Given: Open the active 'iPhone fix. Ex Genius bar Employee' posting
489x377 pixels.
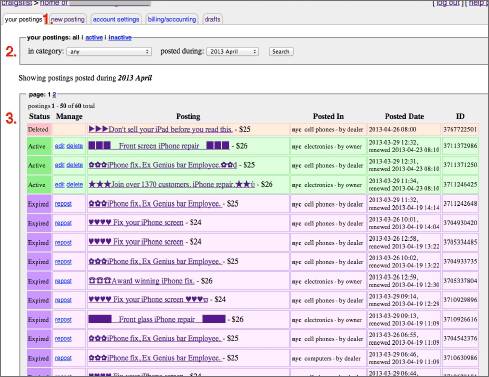Looking at the screenshot, I should click(x=163, y=165).
